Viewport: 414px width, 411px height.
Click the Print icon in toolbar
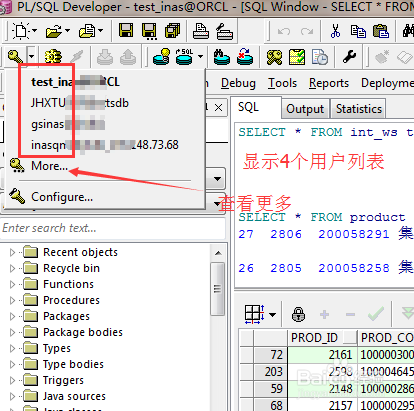[x=201, y=31]
